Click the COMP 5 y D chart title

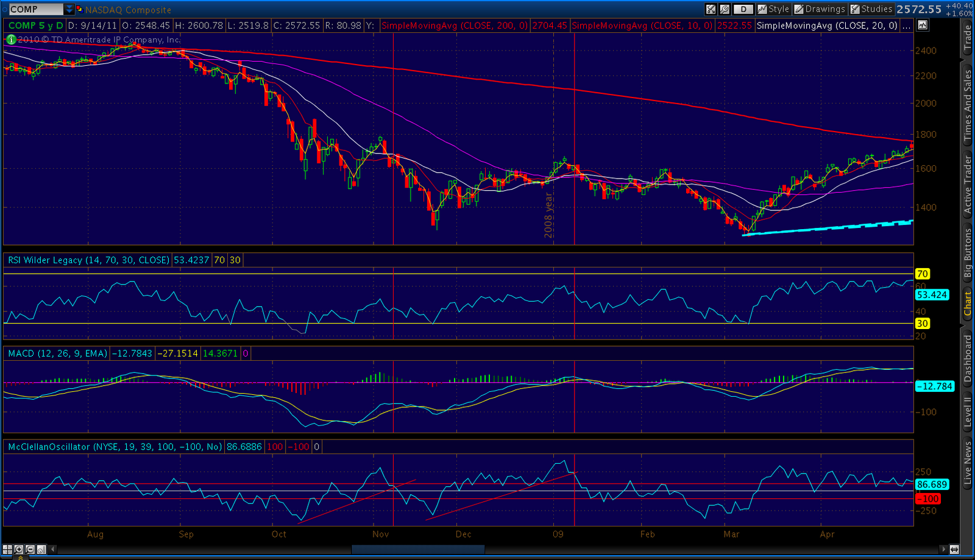(x=36, y=26)
